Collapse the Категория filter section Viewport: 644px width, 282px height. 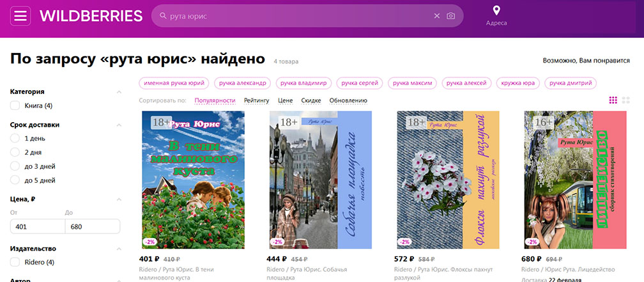coord(119,91)
